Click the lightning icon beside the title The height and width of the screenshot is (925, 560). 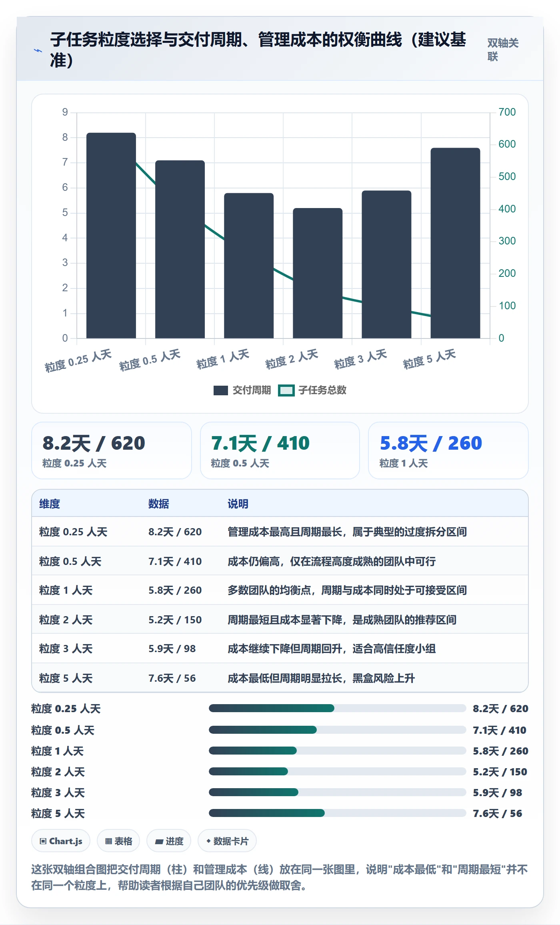click(38, 50)
